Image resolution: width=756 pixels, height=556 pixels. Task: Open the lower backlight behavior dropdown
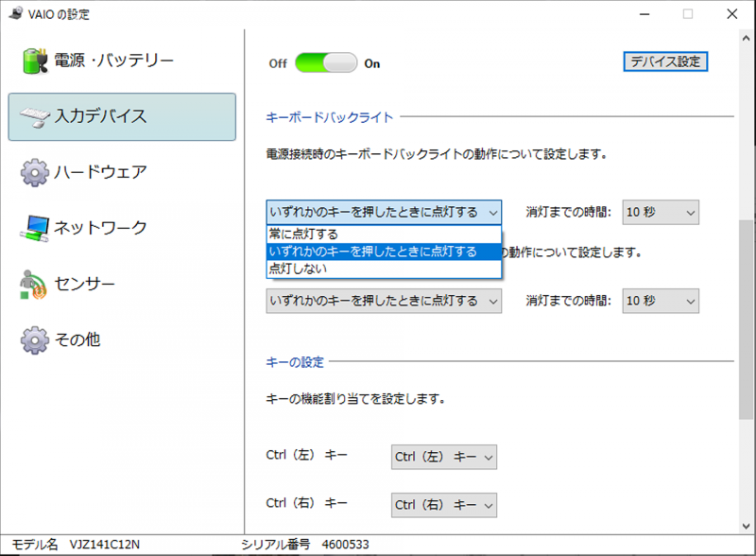coord(383,301)
